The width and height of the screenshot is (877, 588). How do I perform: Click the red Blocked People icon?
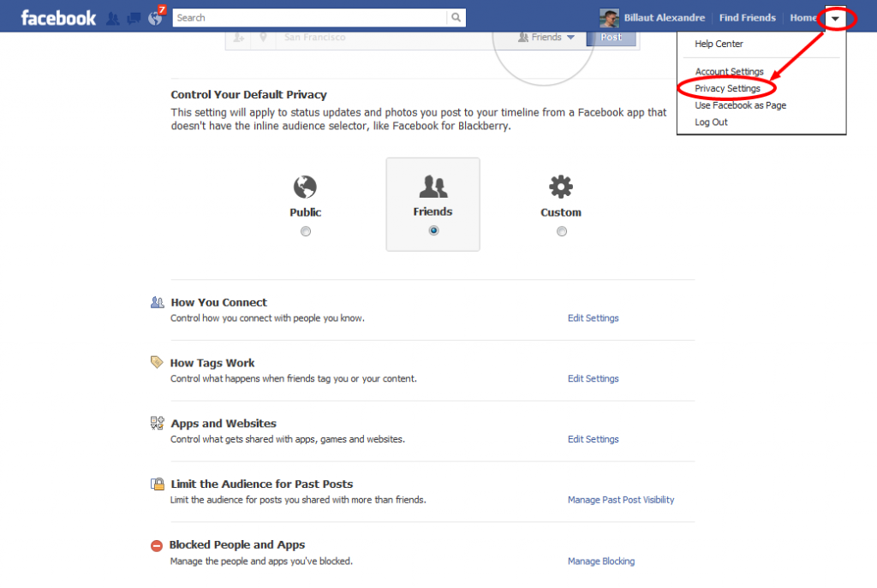[x=157, y=545]
